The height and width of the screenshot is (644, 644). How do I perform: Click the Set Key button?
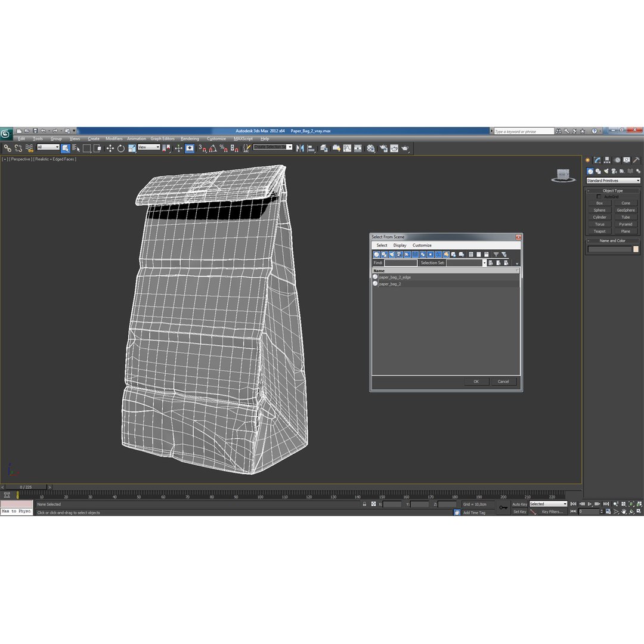[519, 512]
